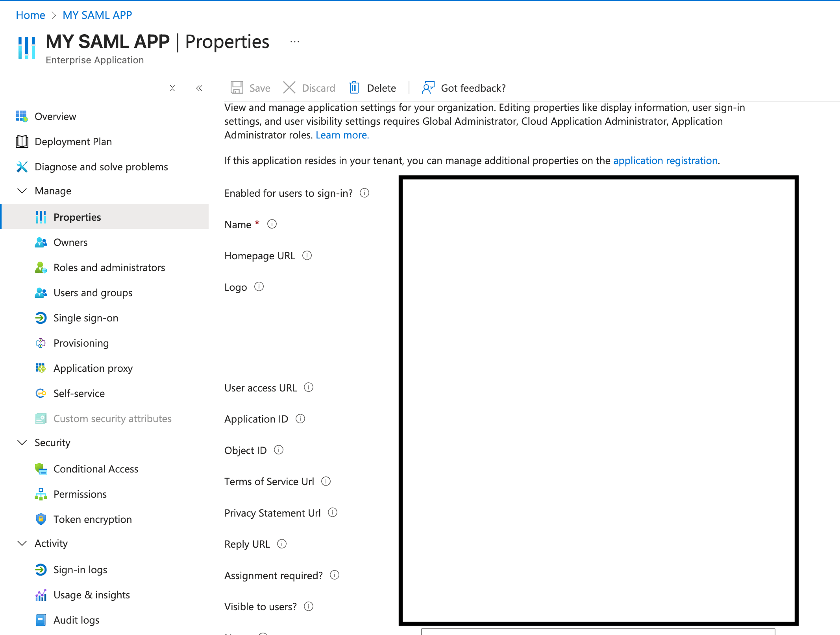Viewport: 840px width, 635px height.
Task: Click the Token encryption shield icon
Action: 41,519
